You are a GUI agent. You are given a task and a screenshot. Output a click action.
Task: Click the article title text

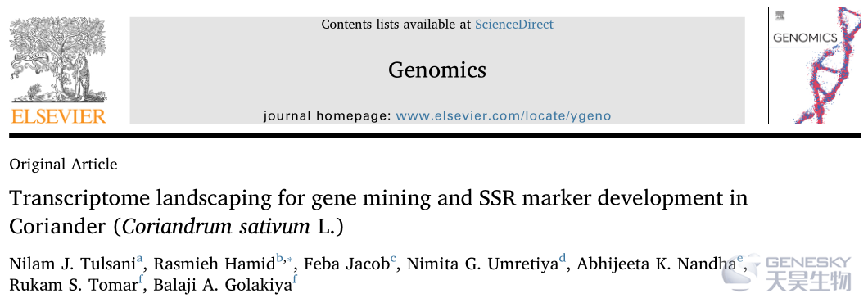tap(378, 212)
